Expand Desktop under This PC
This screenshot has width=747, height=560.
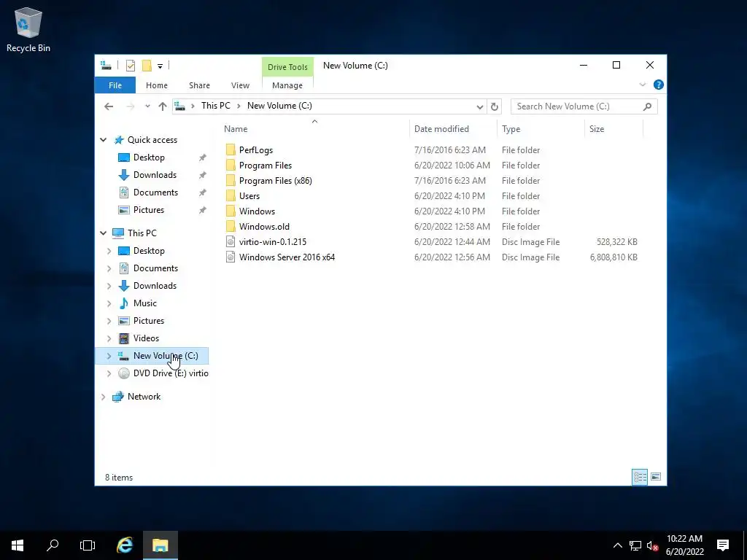point(109,251)
